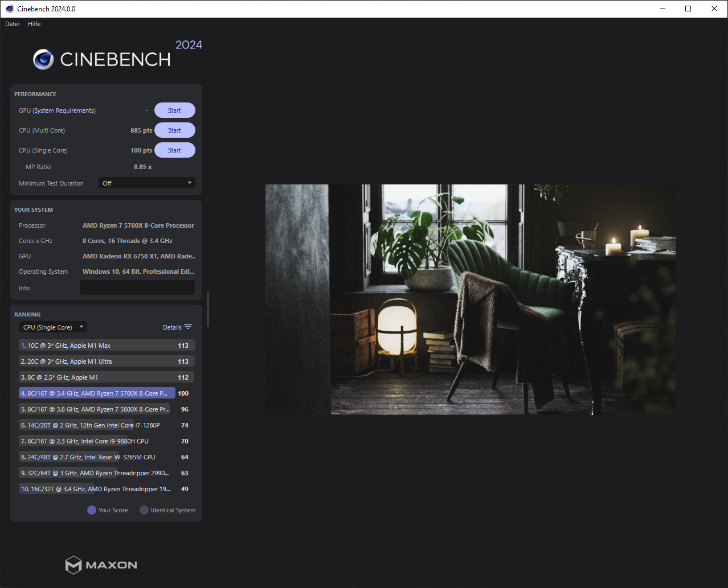Maximize the Cinebench window
728x588 pixels.
(x=688, y=9)
